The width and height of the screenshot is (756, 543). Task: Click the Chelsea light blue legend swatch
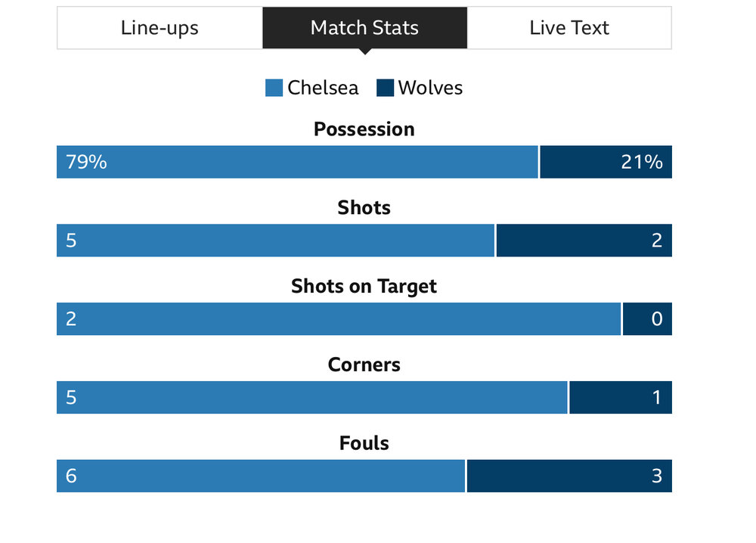coord(274,88)
